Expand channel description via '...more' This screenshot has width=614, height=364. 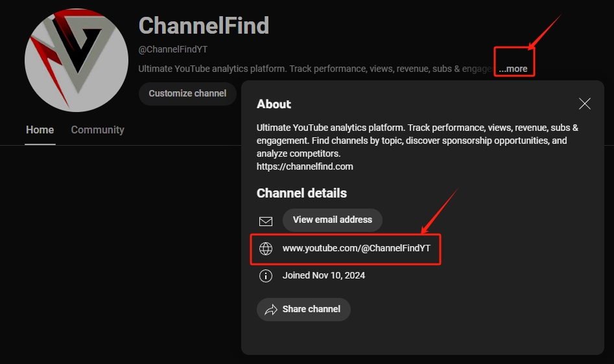514,69
